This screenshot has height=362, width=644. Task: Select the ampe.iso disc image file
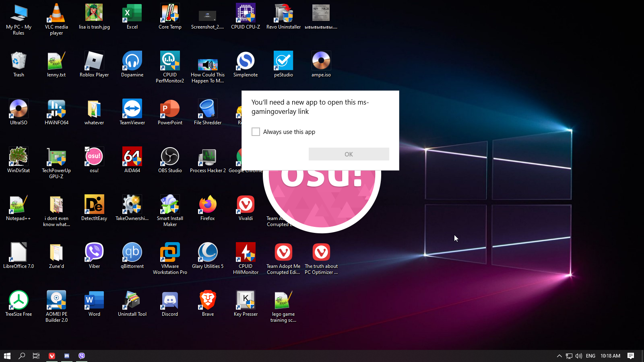click(x=321, y=64)
